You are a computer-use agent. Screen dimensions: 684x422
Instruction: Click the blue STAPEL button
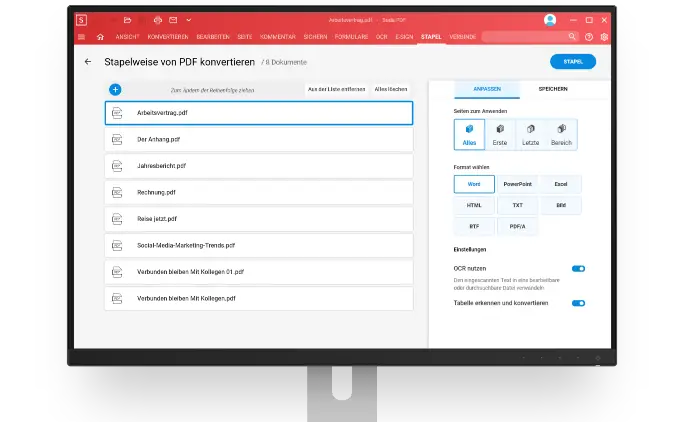click(x=573, y=62)
